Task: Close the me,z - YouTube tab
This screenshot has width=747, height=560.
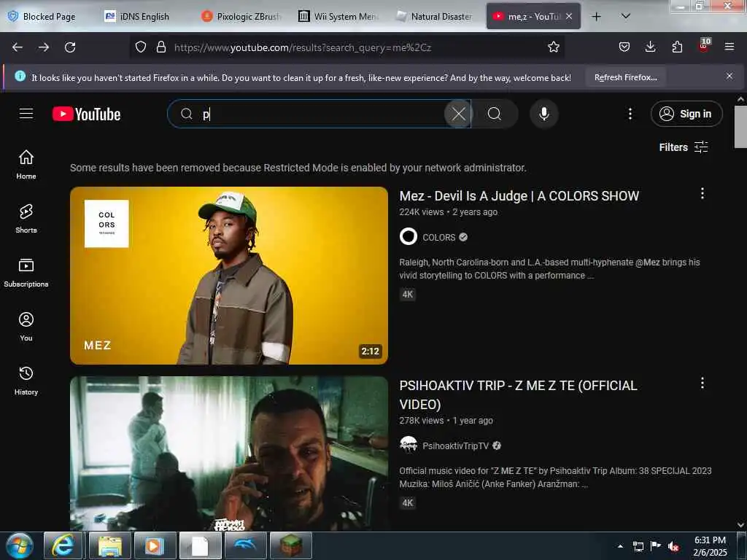Action: click(569, 16)
